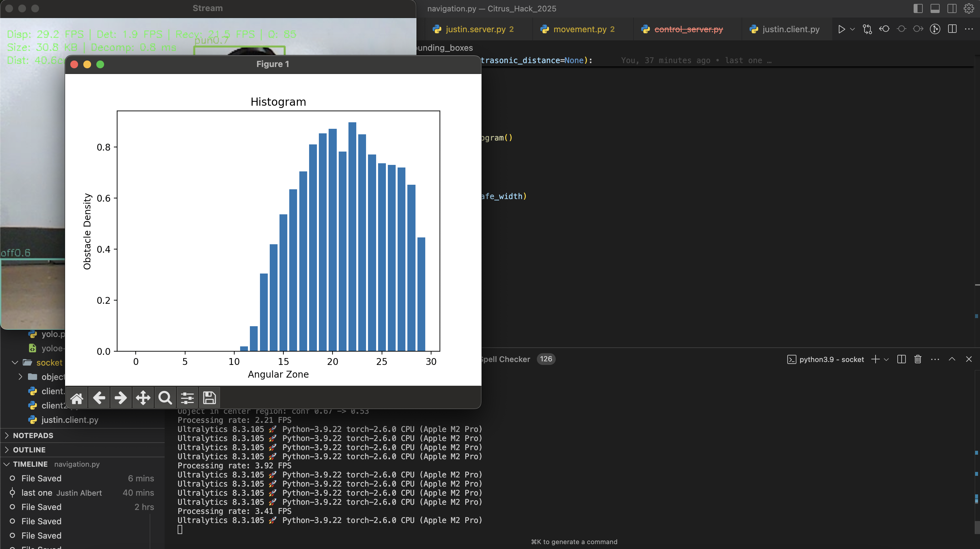Image resolution: width=980 pixels, height=549 pixels.
Task: Select the 'last one' timeline commit entry
Action: tap(37, 493)
